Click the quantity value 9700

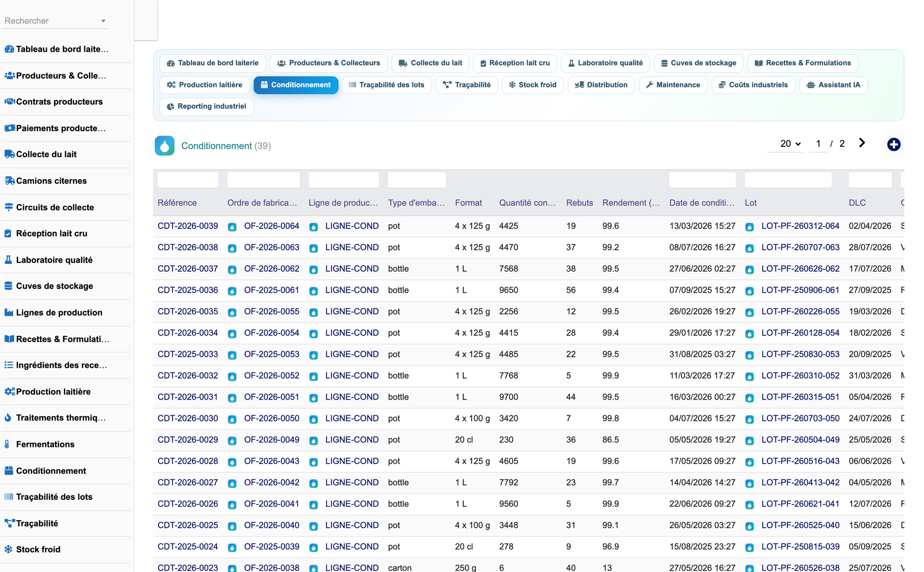coord(509,397)
